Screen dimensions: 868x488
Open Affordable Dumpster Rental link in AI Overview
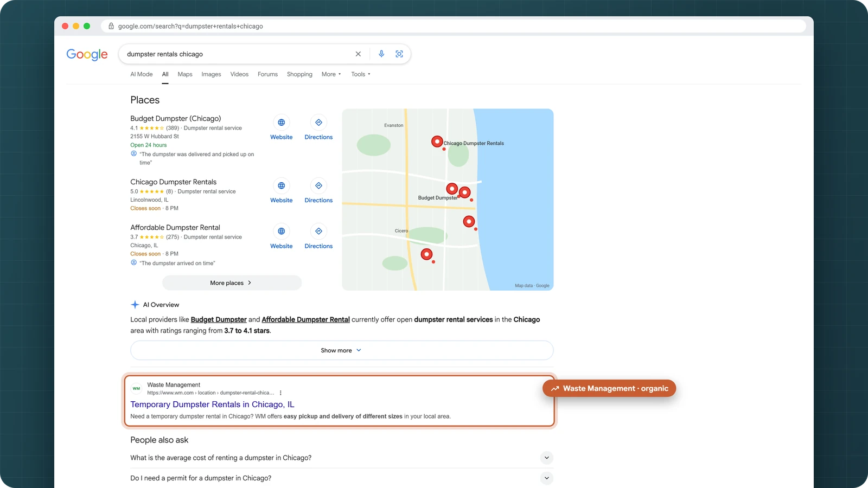click(305, 319)
